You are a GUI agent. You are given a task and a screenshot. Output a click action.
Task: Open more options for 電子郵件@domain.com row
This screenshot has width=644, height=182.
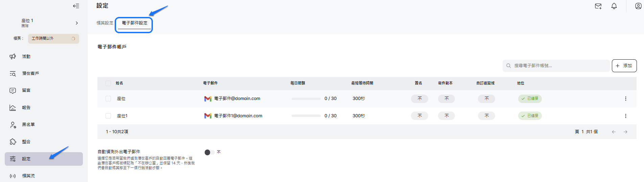coord(625,99)
